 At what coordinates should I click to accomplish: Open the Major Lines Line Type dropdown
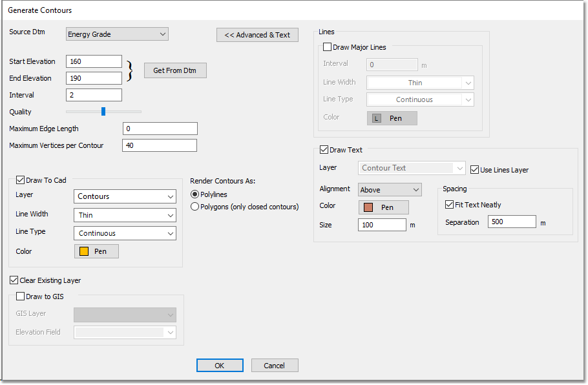(x=420, y=99)
